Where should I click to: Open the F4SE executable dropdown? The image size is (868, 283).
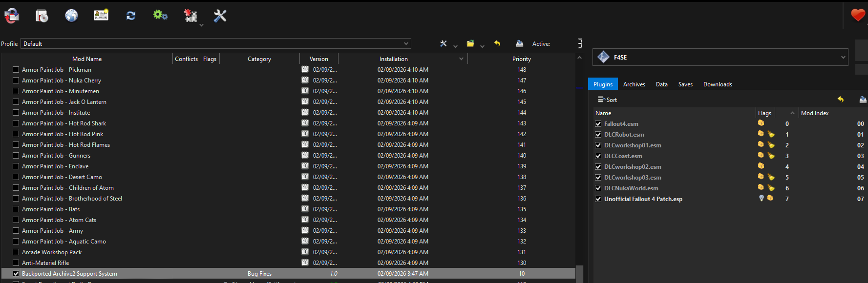(x=720, y=57)
